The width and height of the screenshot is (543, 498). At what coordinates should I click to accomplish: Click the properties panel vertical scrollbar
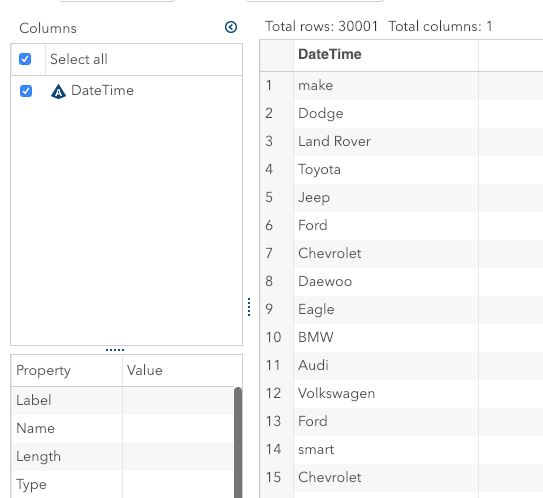pos(238,442)
